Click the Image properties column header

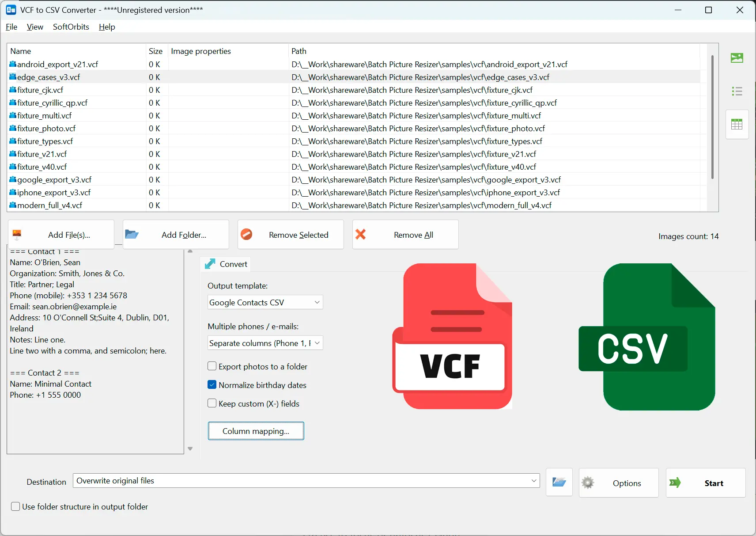pos(228,51)
